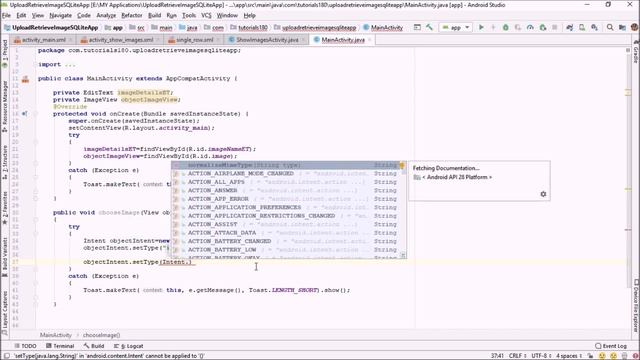640x360 pixels.
Task: Open the Refactor menu
Action: tap(132, 16)
